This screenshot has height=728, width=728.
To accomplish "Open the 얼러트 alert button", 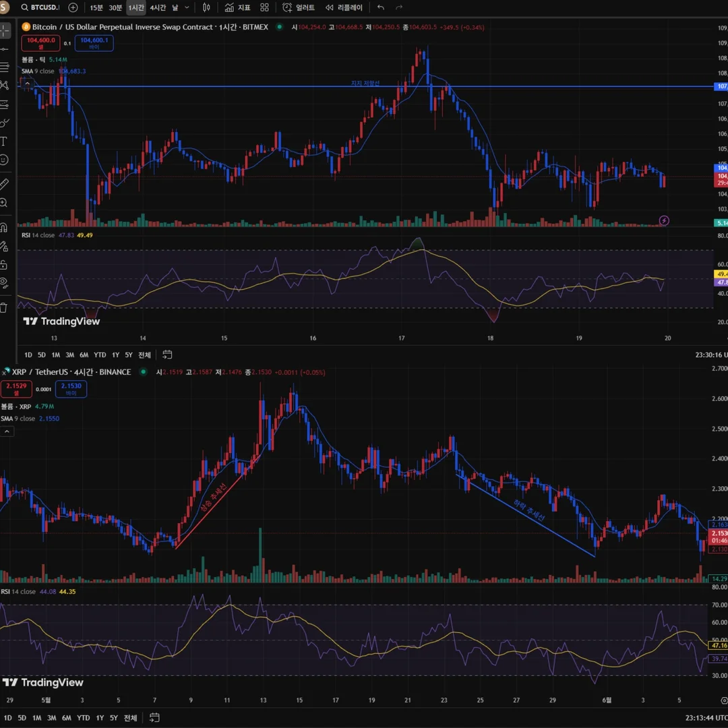I will click(299, 7).
